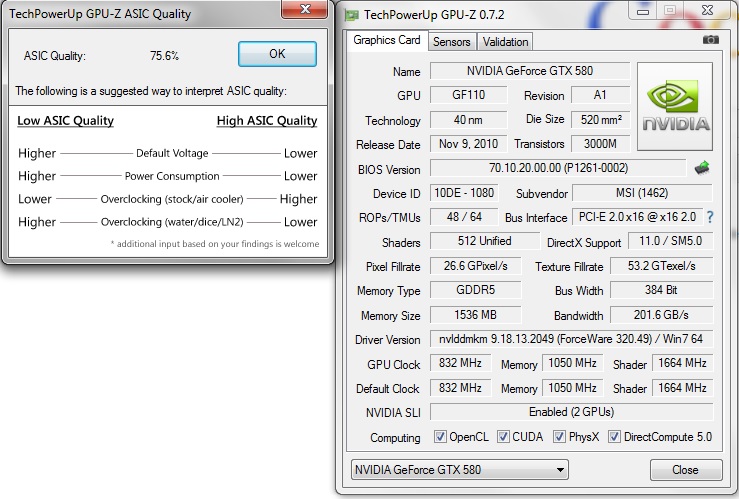Click the Revision field showing A1
Screen dimensions: 739x499
tap(600, 95)
